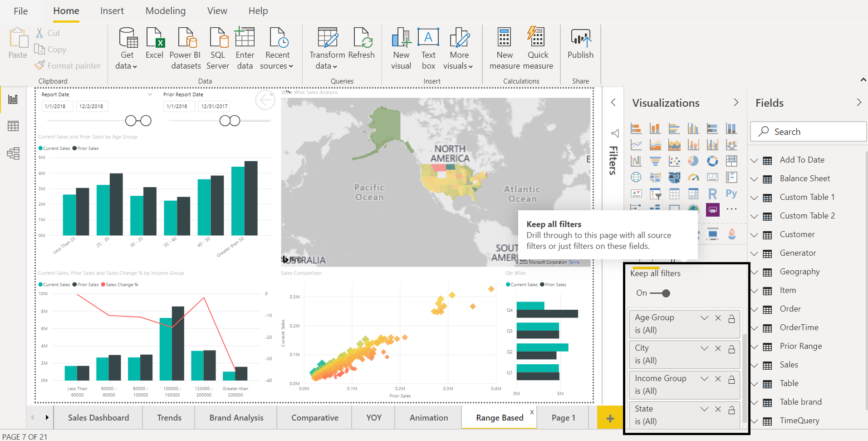Choose the pie chart visual
Viewport: 868px width, 441px height.
693,161
